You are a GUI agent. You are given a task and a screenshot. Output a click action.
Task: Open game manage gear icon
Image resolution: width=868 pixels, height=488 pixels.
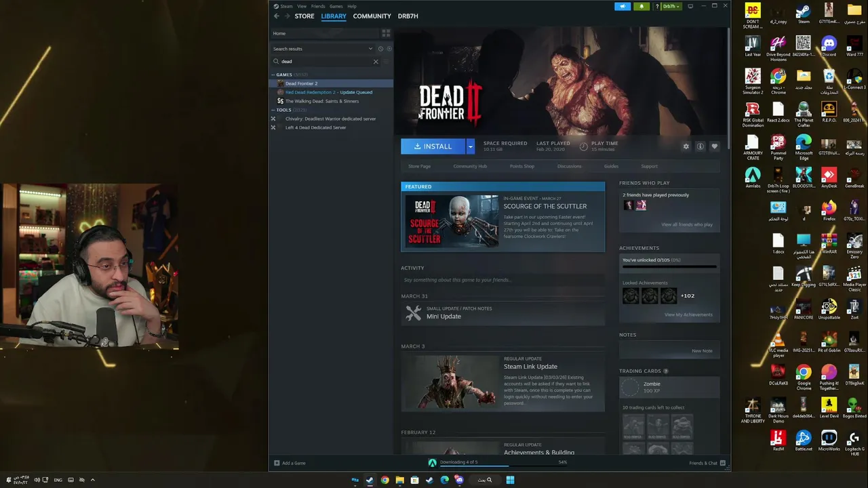(686, 146)
